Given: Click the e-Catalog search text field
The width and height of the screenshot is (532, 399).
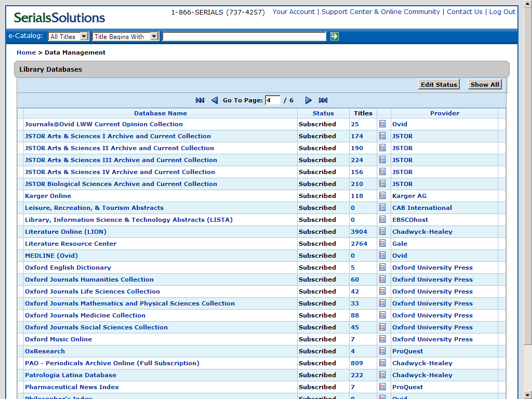Looking at the screenshot, I should point(244,36).
